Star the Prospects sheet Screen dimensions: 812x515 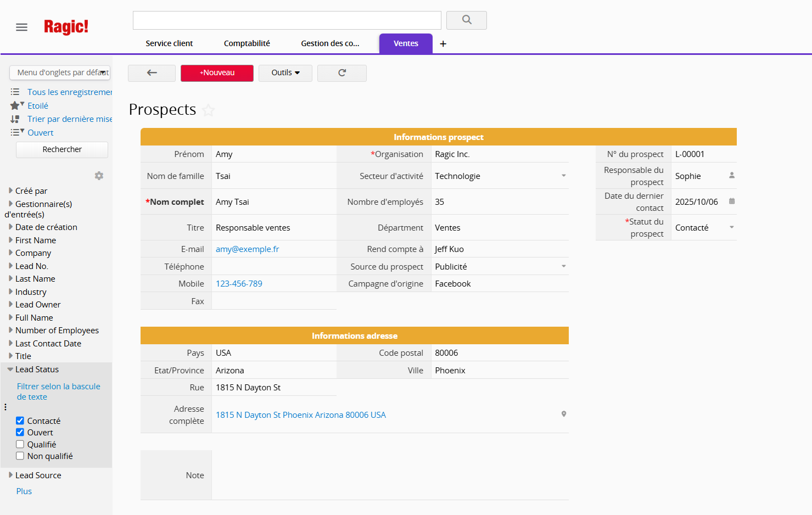pos(209,110)
